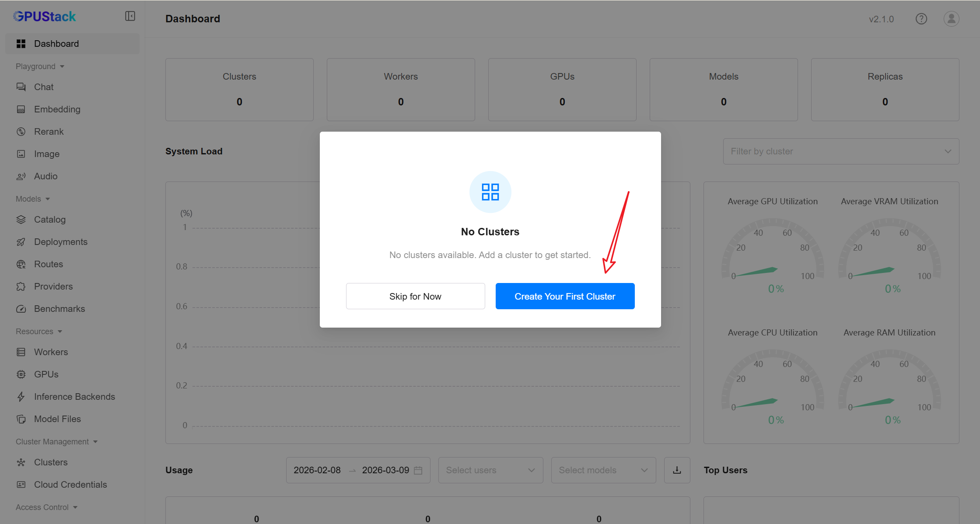The image size is (980, 524).
Task: Click the usage export download icon
Action: [677, 470]
